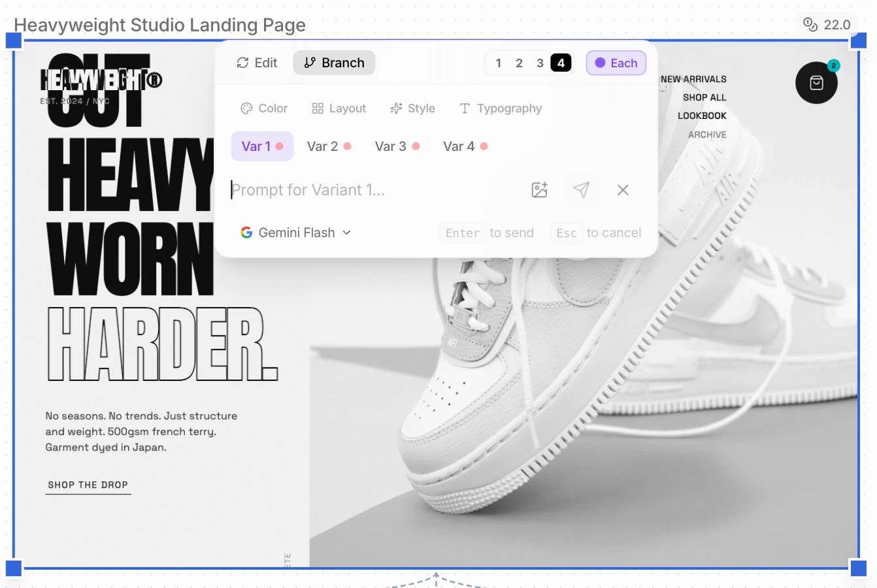Click the SHOP THE DROP link
The image size is (877, 588).
pos(88,485)
